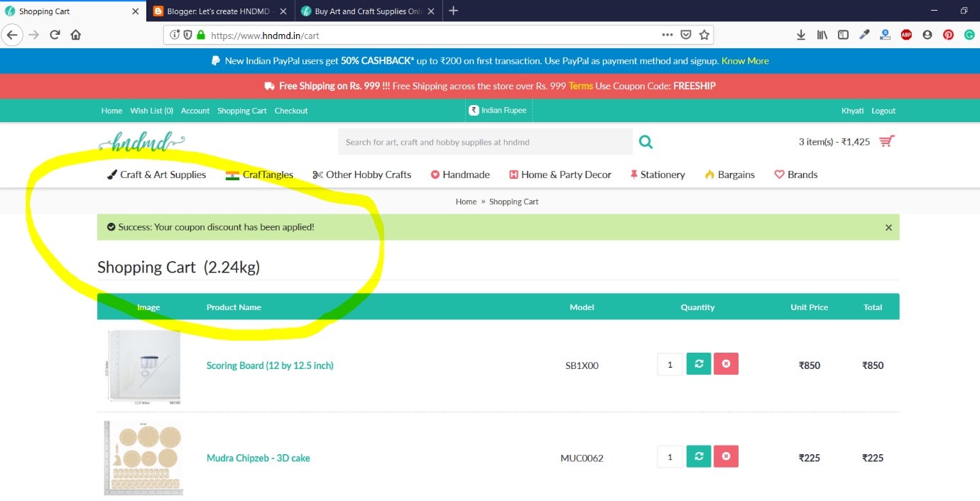Open a new browser tab
This screenshot has width=980, height=501.
(x=454, y=11)
